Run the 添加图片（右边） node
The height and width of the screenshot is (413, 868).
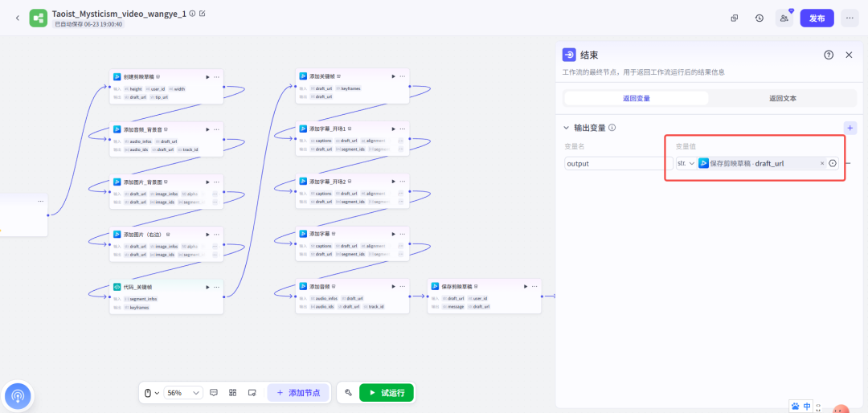point(207,234)
